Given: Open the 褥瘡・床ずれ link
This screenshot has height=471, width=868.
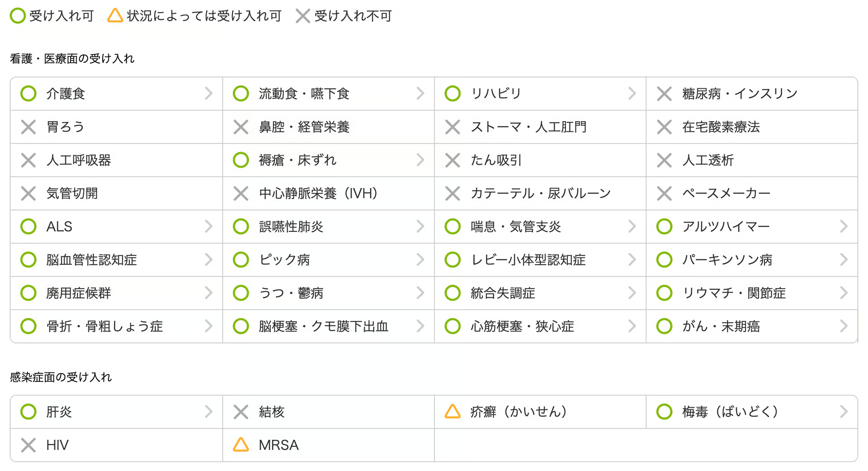Looking at the screenshot, I should point(329,160).
